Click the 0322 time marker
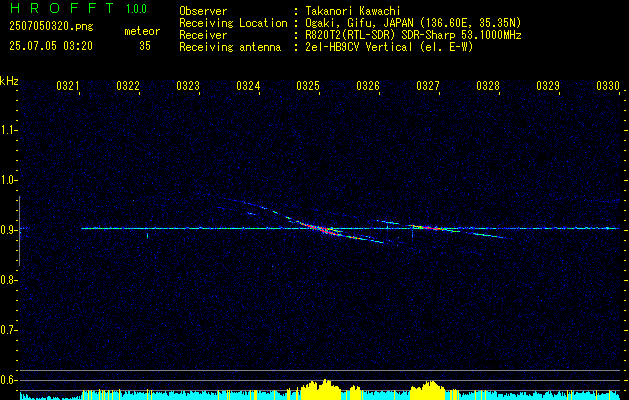 point(128,86)
